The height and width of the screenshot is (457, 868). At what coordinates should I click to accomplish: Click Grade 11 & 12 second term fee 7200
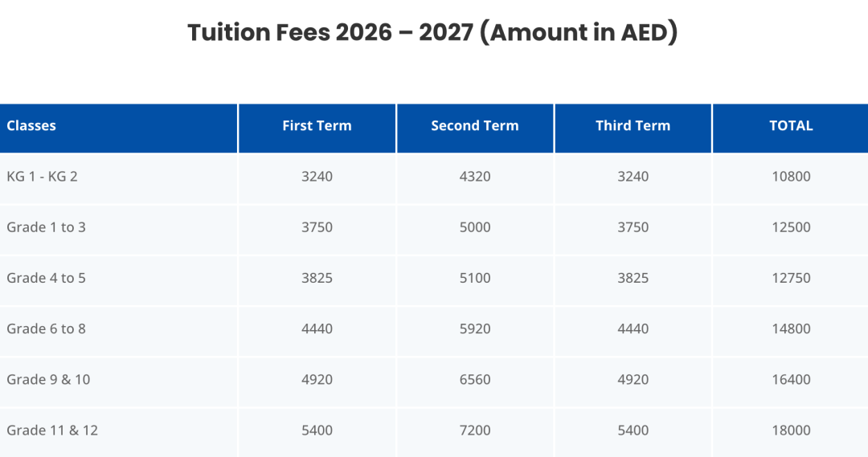tap(475, 430)
